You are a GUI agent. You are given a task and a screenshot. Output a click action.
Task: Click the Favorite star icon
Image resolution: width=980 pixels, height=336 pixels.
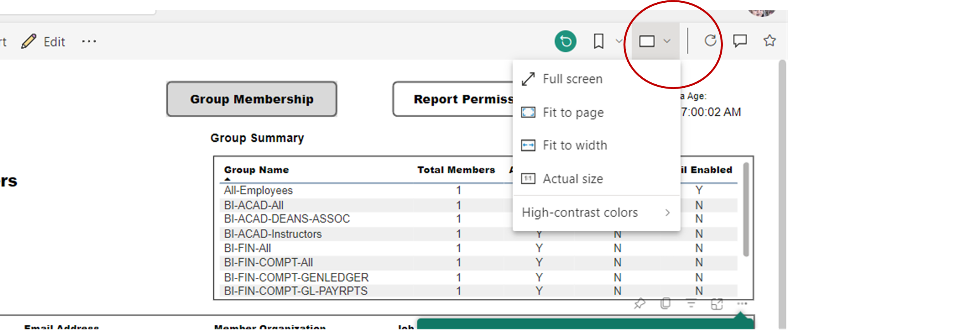[x=769, y=41]
